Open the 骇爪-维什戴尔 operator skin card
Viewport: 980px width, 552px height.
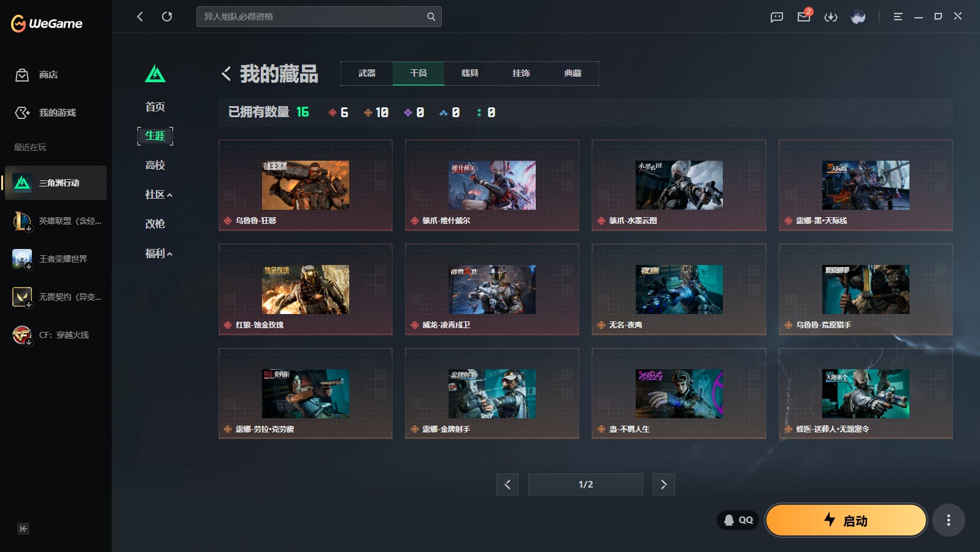[x=492, y=185]
